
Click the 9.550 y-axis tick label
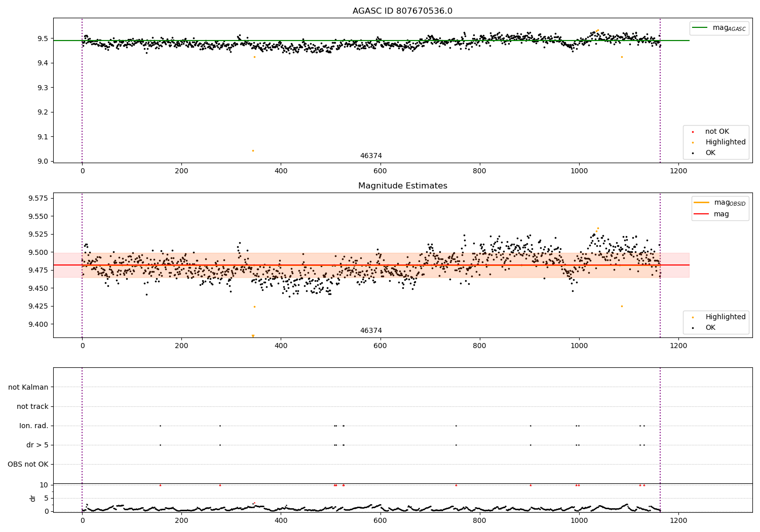(39, 216)
